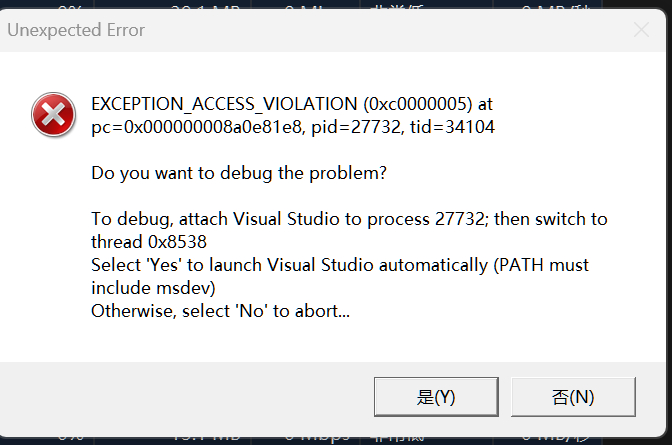
Task: Click the red error cross icon
Action: point(50,114)
